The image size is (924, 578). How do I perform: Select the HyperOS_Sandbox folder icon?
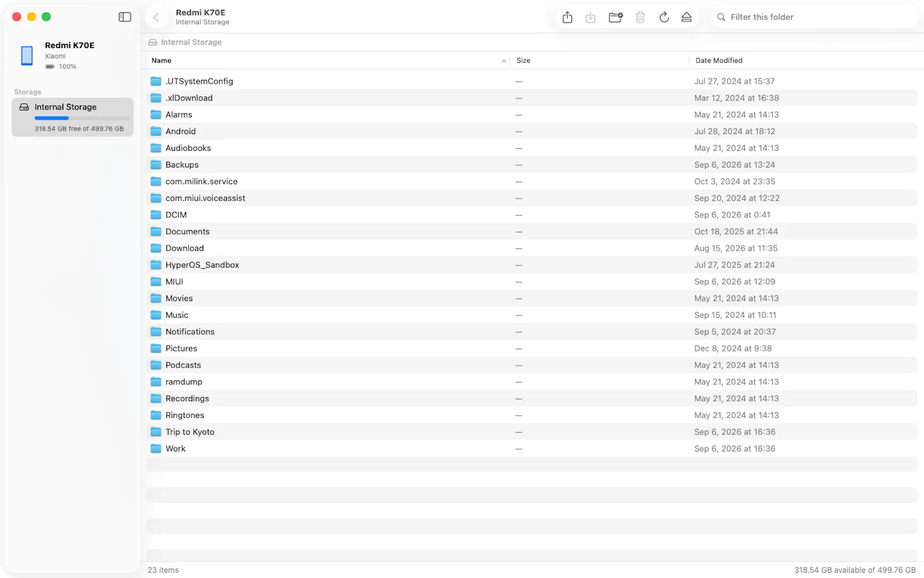coord(156,265)
